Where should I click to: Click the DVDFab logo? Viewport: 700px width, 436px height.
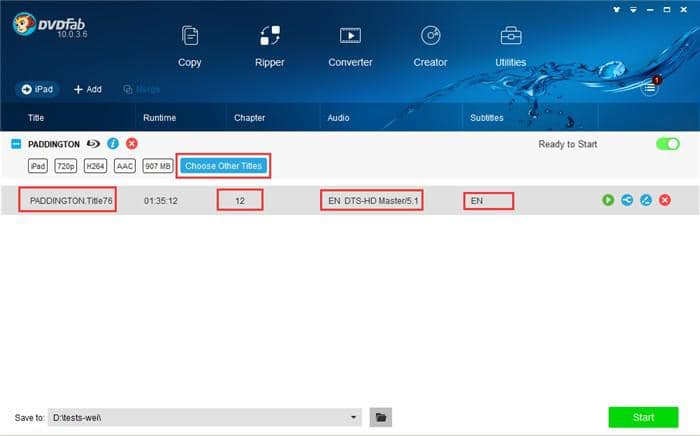tap(50, 25)
